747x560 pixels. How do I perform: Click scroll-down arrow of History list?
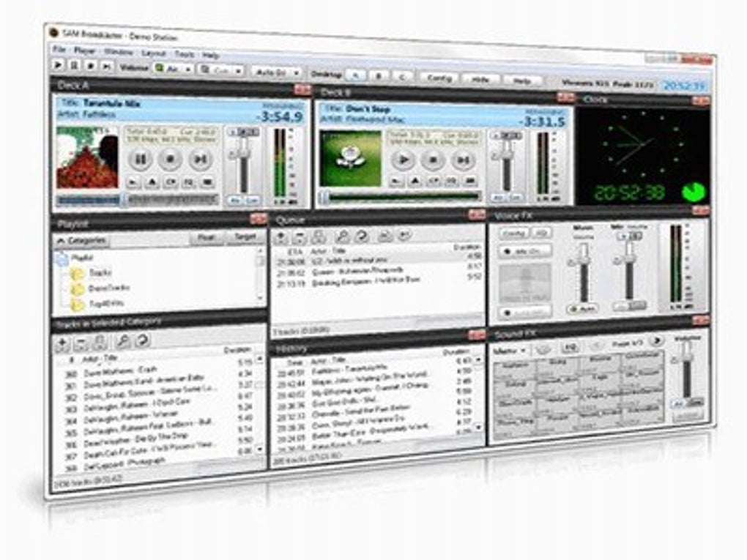(479, 428)
